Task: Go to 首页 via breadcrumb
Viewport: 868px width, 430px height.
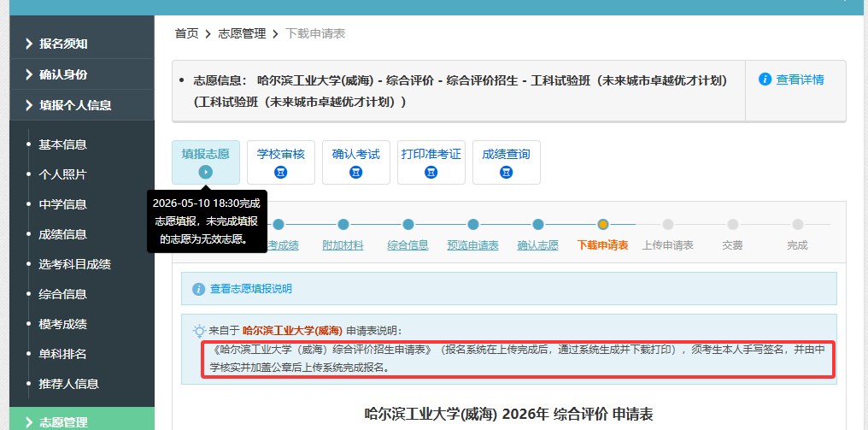Action: [186, 34]
